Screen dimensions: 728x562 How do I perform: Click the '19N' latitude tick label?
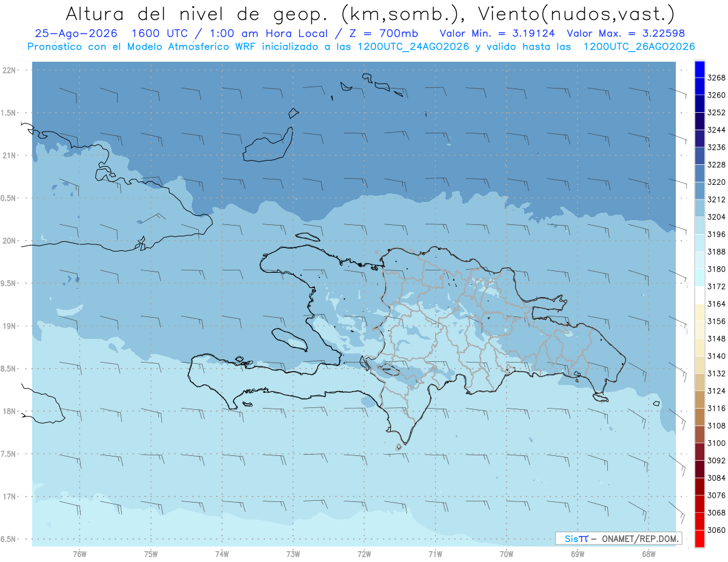coord(10,326)
